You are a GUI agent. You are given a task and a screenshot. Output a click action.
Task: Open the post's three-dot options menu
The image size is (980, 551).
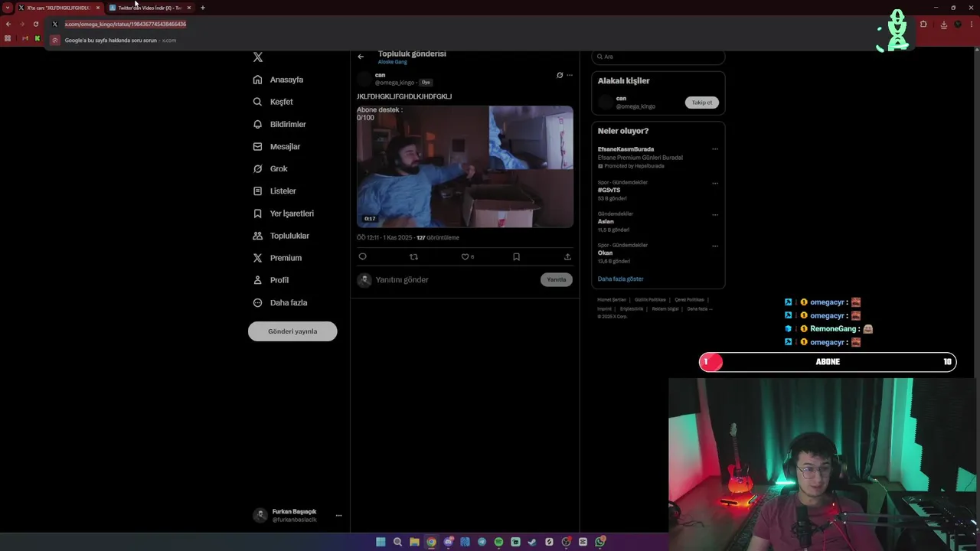(x=570, y=75)
